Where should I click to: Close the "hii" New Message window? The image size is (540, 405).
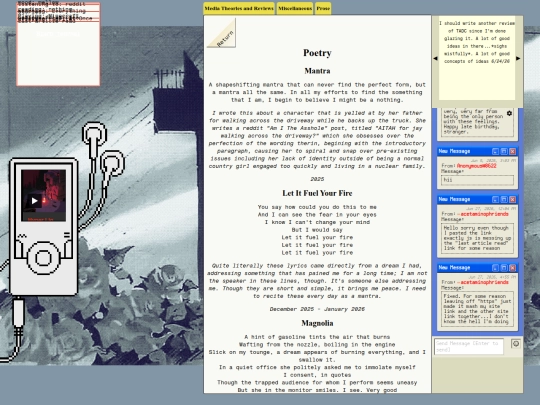tap(512, 151)
